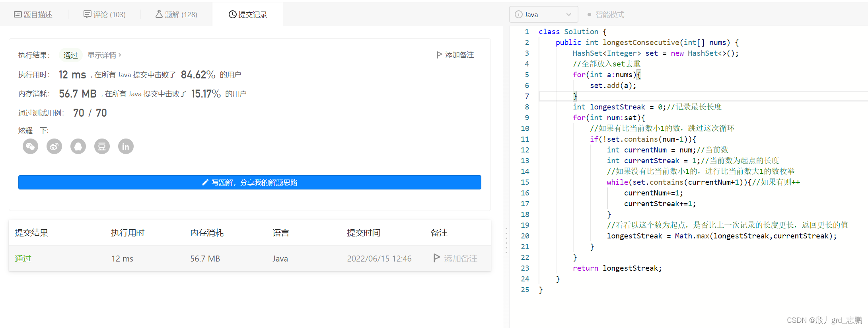This screenshot has width=868, height=328.
Task: Click the info icon beside Java
Action: [518, 14]
